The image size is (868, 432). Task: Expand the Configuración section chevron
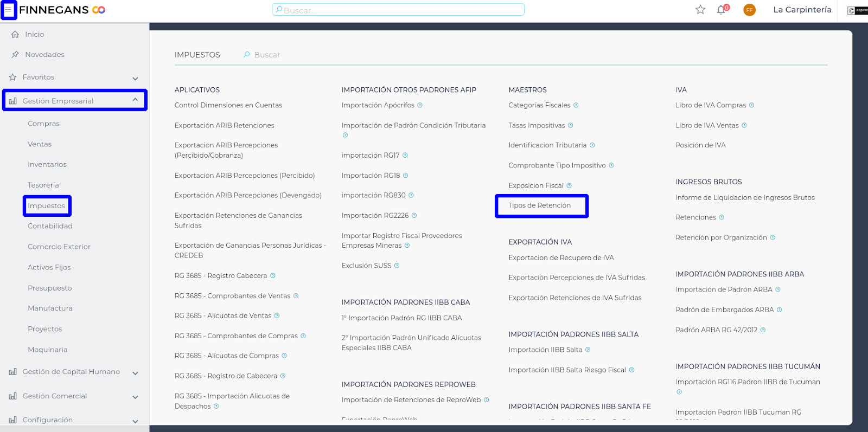point(135,421)
